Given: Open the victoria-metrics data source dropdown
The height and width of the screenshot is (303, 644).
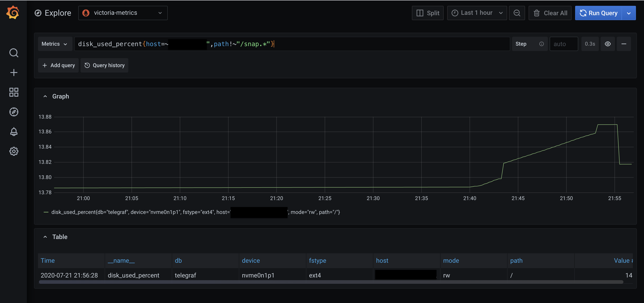Looking at the screenshot, I should (123, 13).
